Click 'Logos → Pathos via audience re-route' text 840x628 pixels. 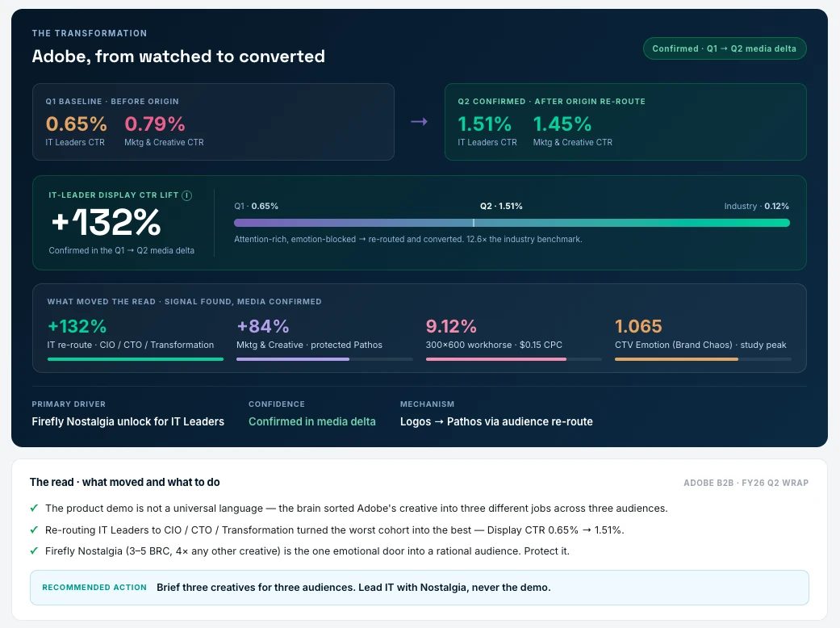point(496,421)
